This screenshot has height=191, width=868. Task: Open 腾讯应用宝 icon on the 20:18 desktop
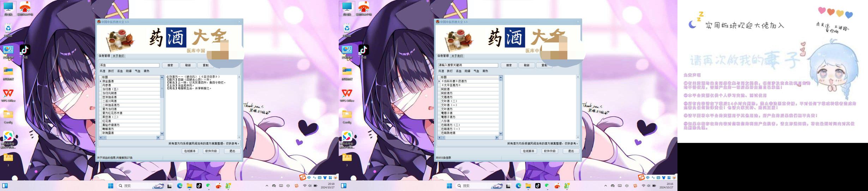(8, 140)
